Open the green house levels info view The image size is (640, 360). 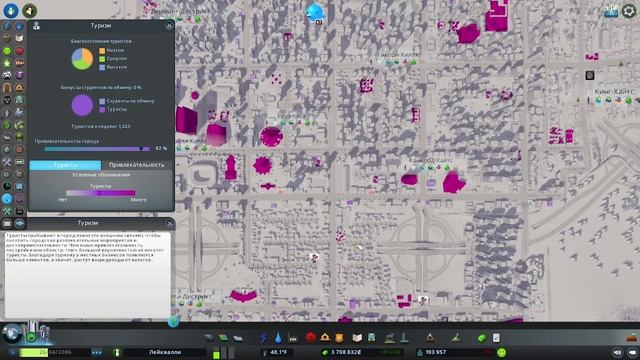click(x=7, y=63)
